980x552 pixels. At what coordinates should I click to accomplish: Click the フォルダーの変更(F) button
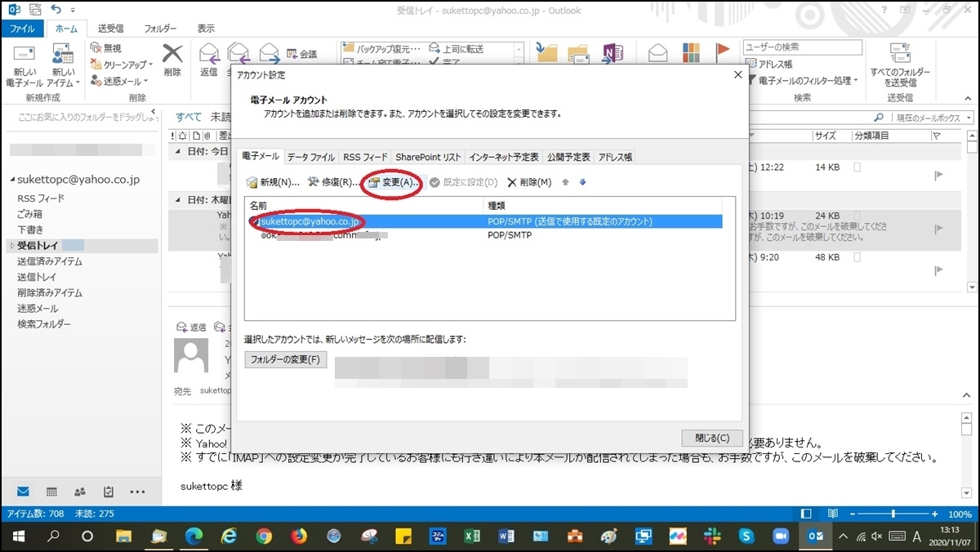point(286,359)
